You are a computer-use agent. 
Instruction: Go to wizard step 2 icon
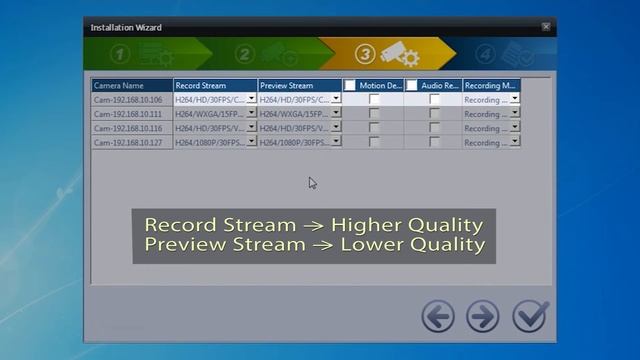[267, 54]
